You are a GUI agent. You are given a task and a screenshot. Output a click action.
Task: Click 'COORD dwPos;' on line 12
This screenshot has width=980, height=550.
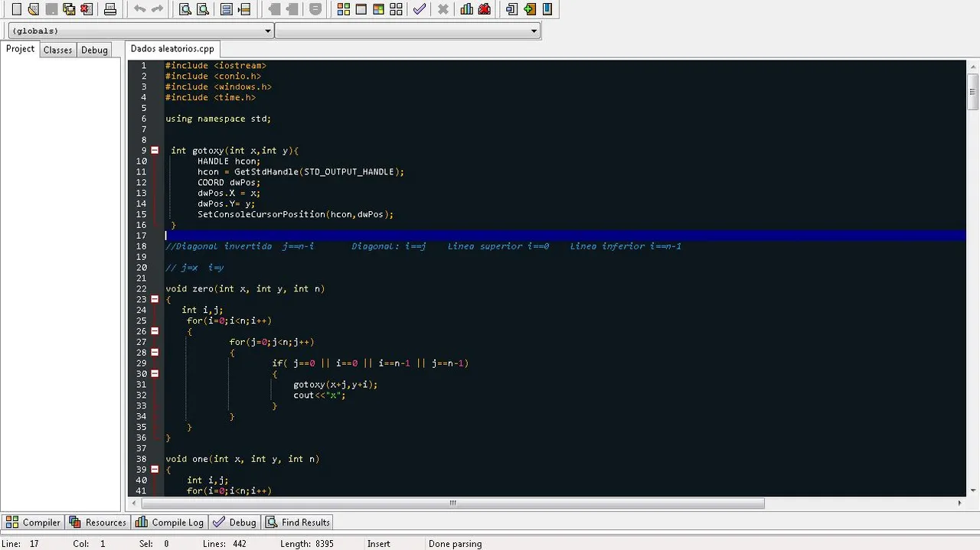[x=229, y=182]
